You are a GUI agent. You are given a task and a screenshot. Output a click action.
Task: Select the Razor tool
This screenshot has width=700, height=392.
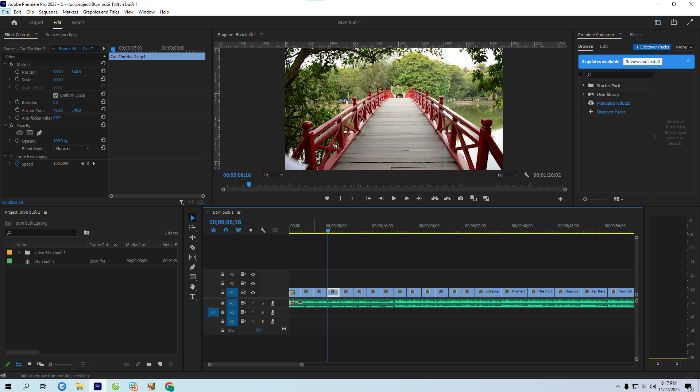[x=192, y=247]
